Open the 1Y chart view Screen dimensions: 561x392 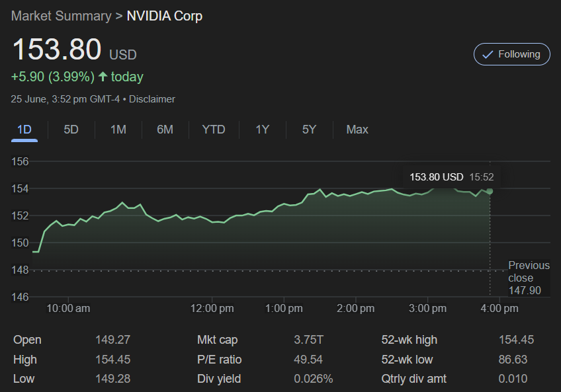262,130
